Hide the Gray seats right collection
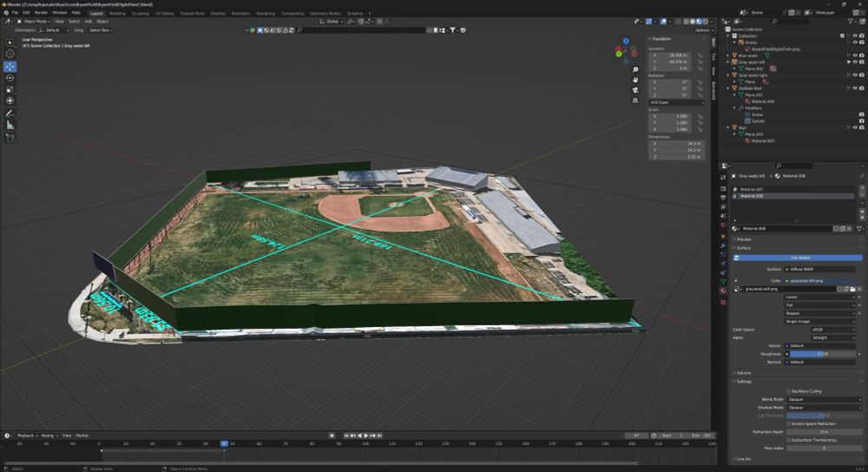 pyautogui.click(x=855, y=75)
